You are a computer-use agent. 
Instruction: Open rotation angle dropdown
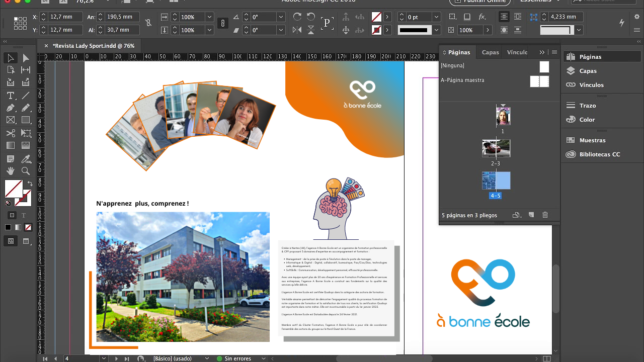tap(281, 17)
